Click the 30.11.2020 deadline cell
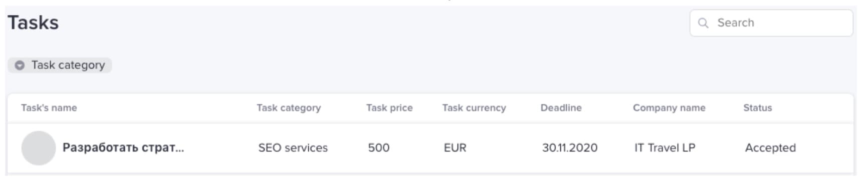Image resolution: width=868 pixels, height=184 pixels. (570, 148)
